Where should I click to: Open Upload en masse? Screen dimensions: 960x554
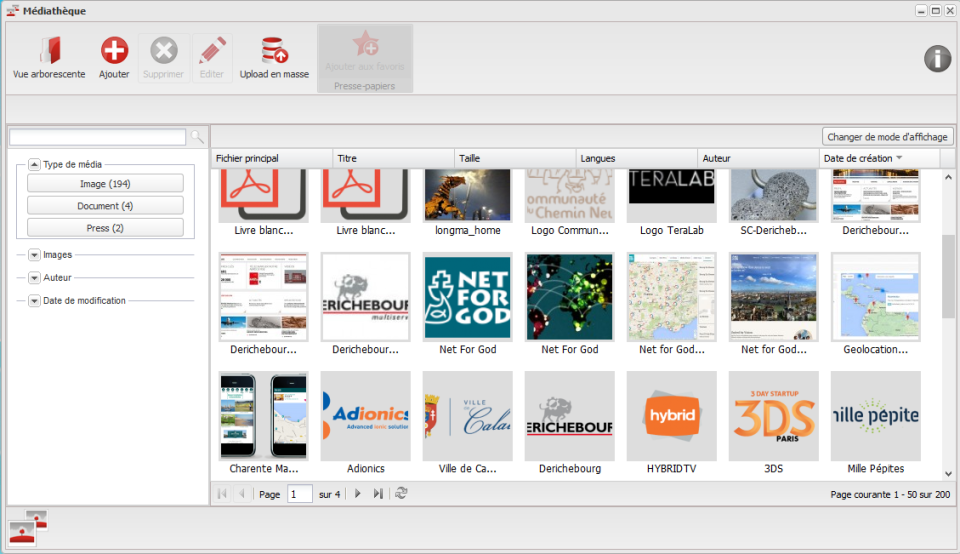pos(274,58)
